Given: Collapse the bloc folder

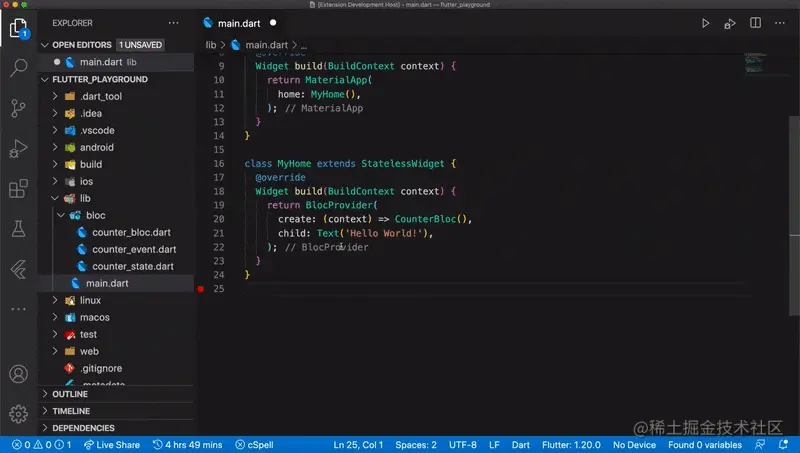Looking at the screenshot, I should (x=116, y=215).
